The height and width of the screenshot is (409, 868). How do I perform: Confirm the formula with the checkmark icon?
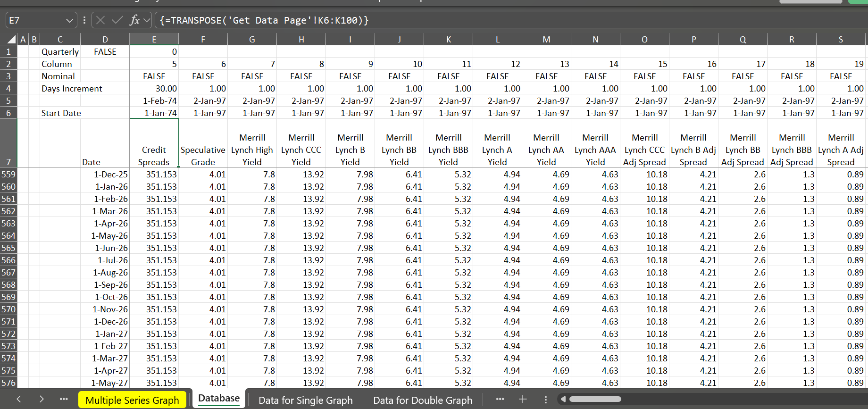tap(117, 20)
